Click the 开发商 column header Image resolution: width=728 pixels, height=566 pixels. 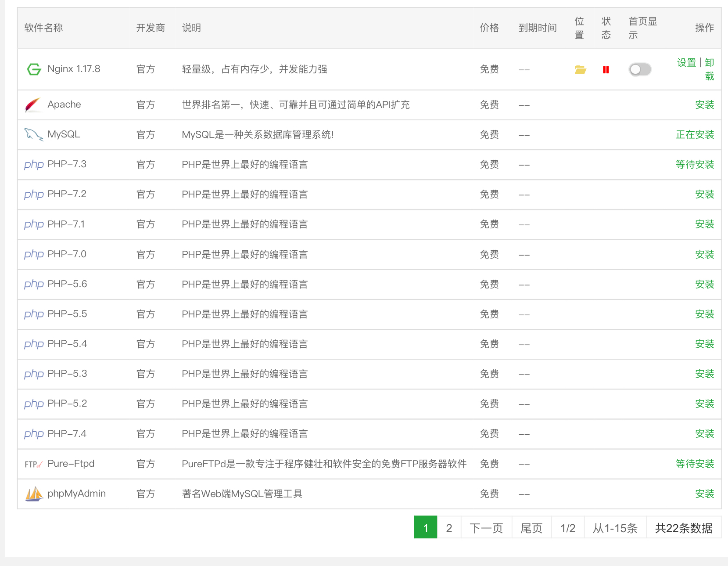point(151,28)
